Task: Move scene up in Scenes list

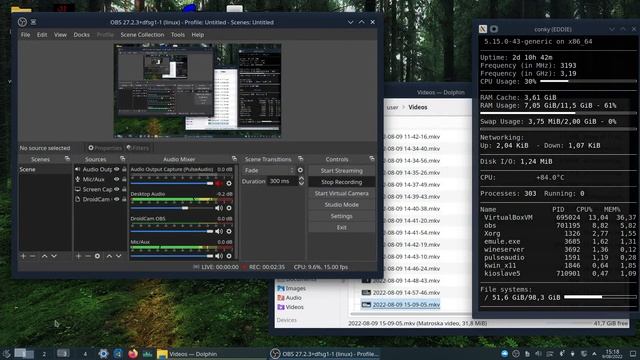Action: (44, 256)
